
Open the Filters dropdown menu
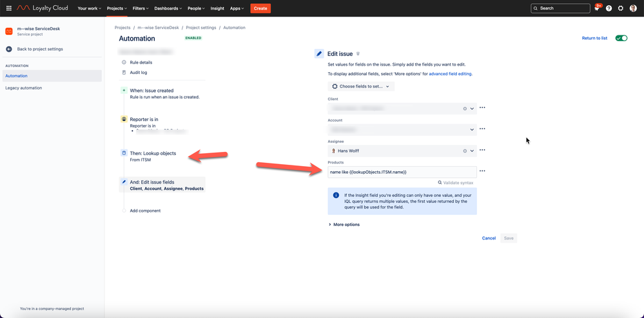pyautogui.click(x=141, y=8)
